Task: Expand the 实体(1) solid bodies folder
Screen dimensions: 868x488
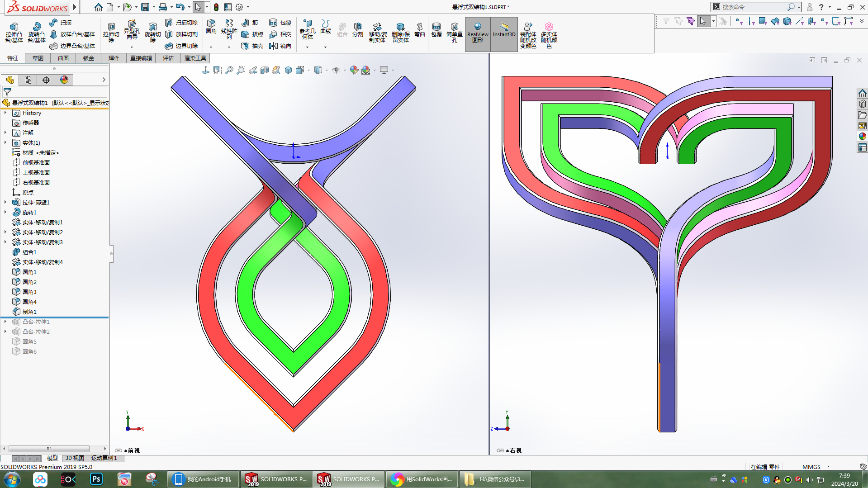Action: 5,143
